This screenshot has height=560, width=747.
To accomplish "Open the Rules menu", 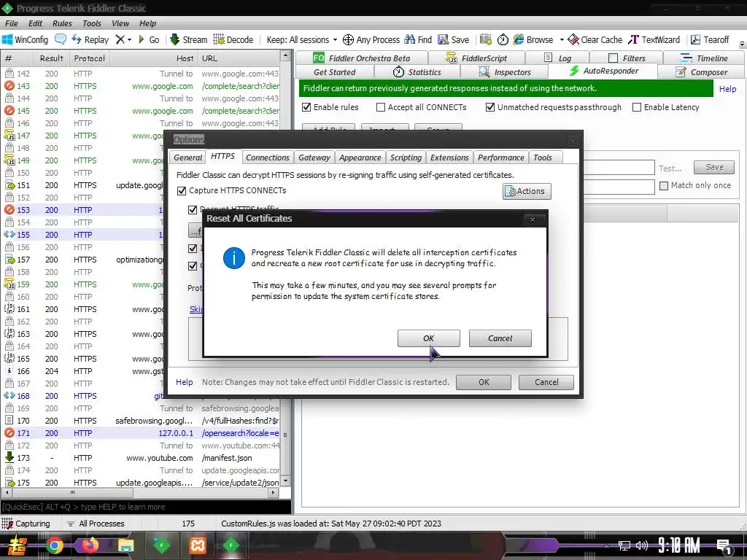I will tap(62, 23).
